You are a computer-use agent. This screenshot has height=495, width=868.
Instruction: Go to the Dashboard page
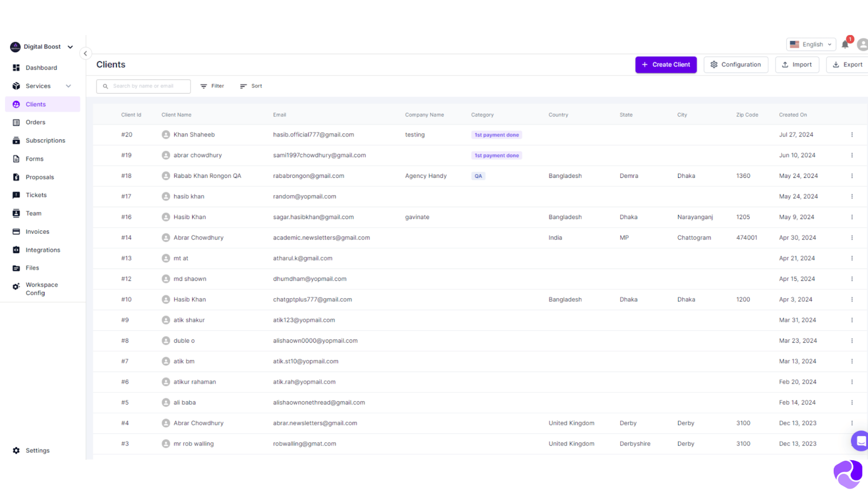coord(41,68)
